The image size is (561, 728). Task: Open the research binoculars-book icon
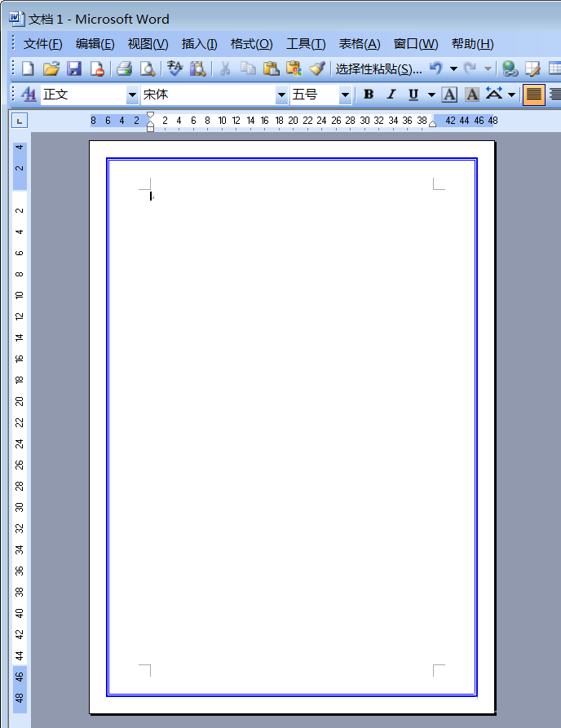197,68
